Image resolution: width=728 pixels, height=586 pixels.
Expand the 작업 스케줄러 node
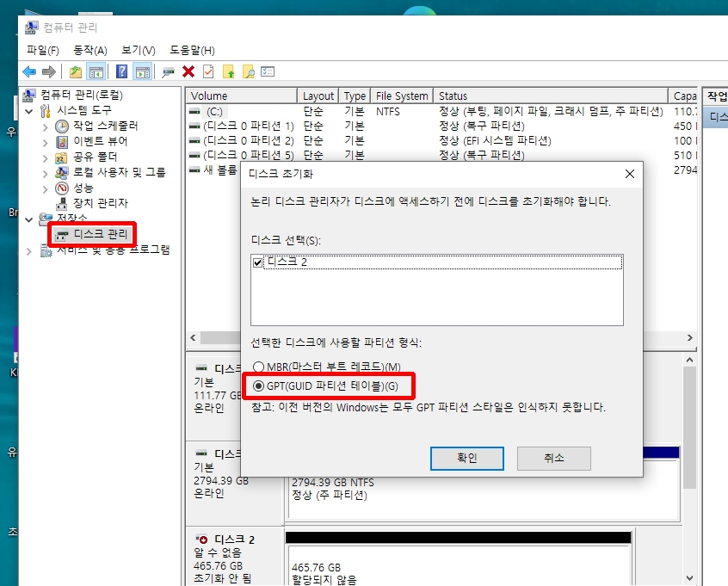click(45, 126)
